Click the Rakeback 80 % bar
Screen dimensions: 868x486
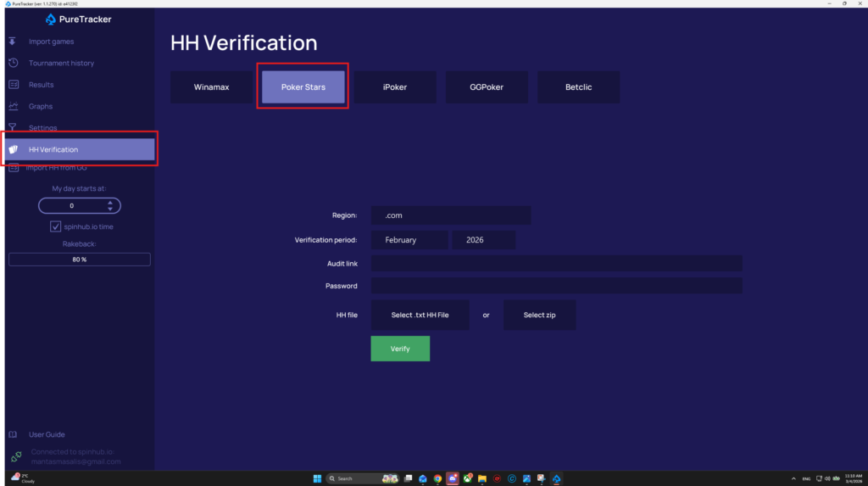[80, 260]
